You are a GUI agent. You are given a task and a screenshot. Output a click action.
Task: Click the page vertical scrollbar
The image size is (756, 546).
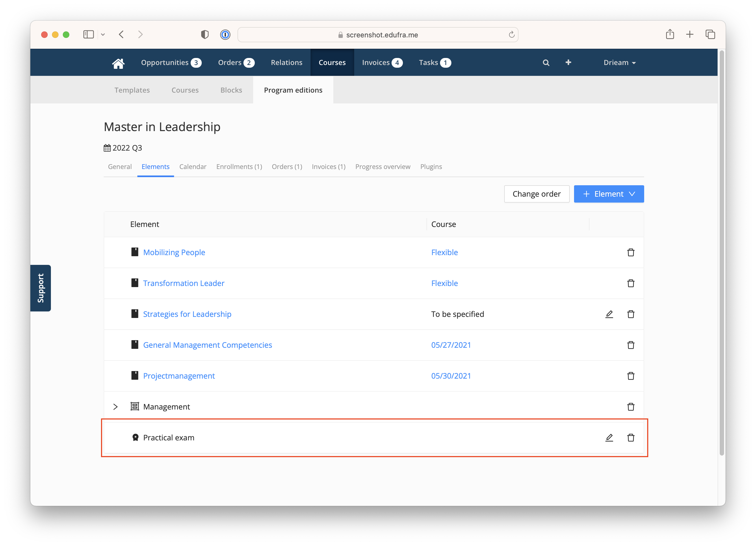click(722, 253)
